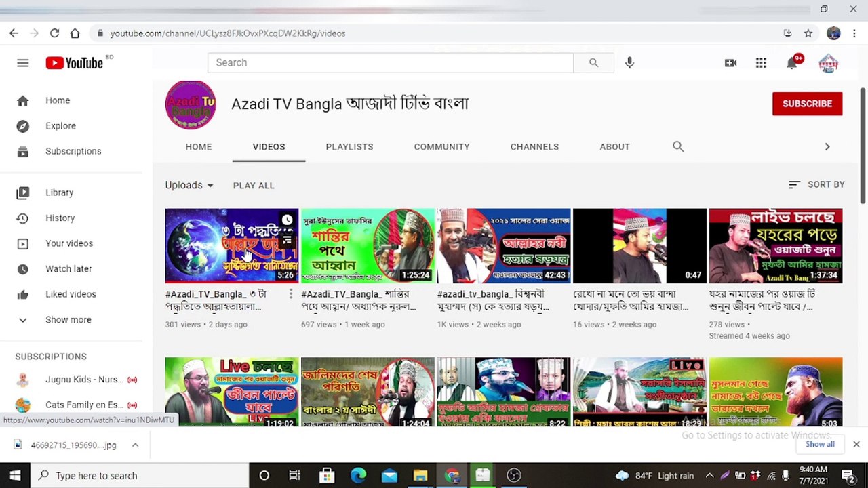Add first video to Watch later
This screenshot has width=868, height=488.
pos(288,220)
